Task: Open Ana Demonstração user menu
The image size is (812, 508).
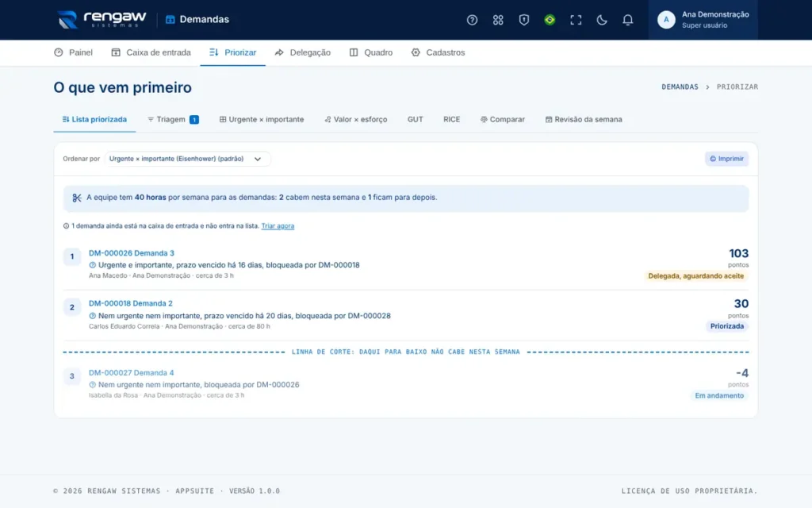Action: coord(703,20)
